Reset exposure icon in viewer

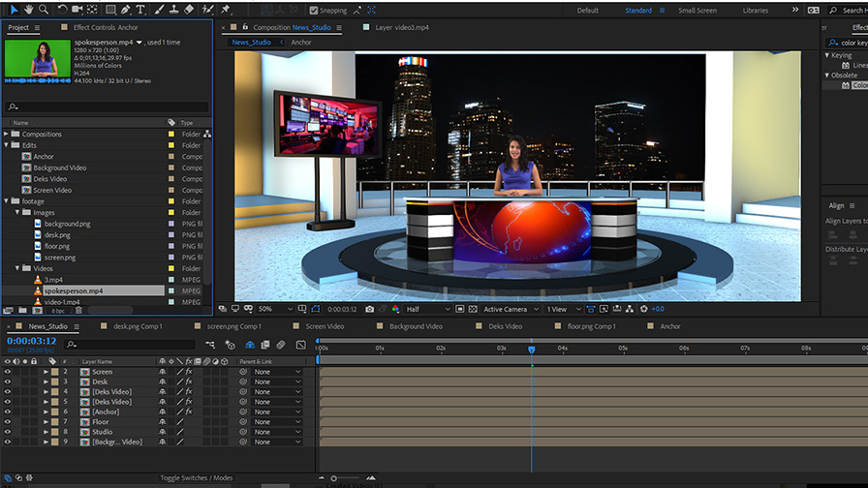(644, 309)
